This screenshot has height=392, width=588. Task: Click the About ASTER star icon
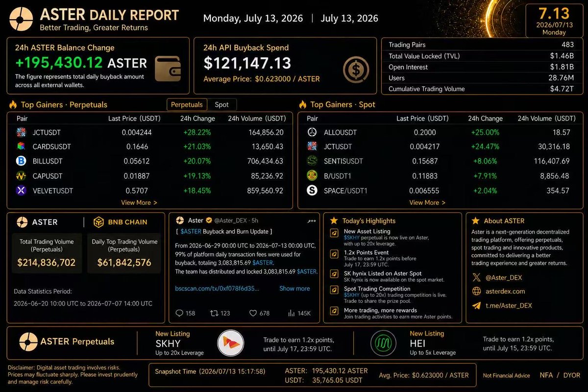click(475, 221)
